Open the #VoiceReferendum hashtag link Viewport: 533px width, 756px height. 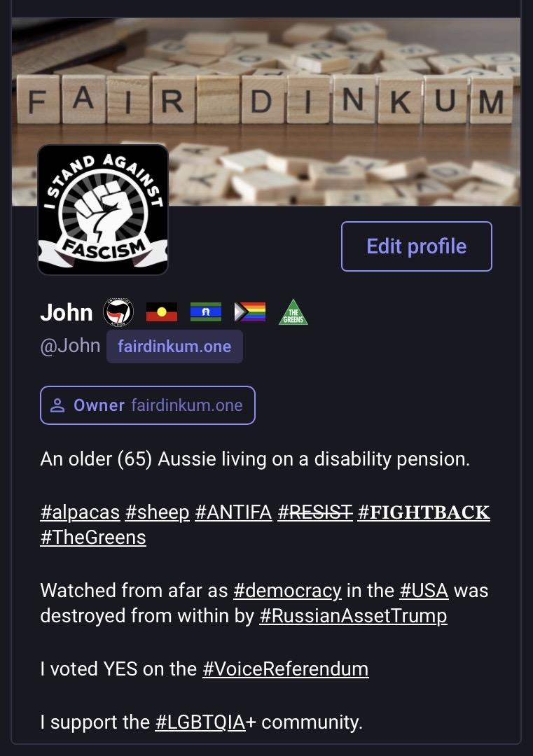click(x=286, y=669)
